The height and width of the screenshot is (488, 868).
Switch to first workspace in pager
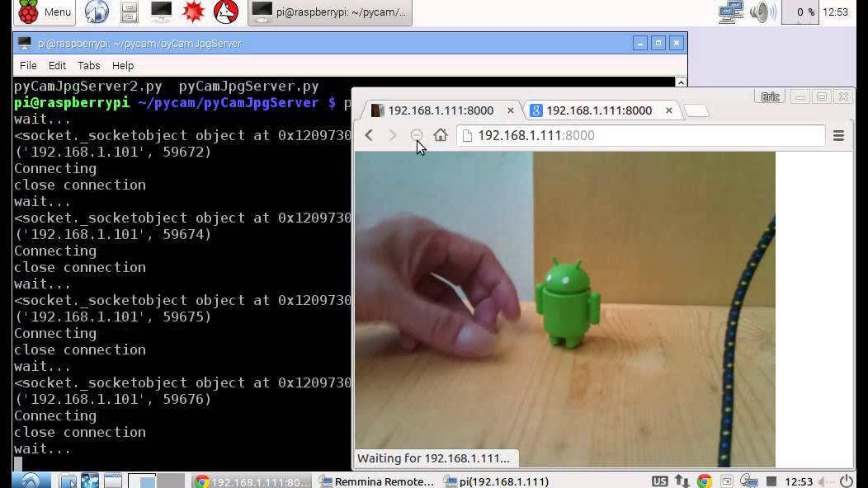coord(142,481)
